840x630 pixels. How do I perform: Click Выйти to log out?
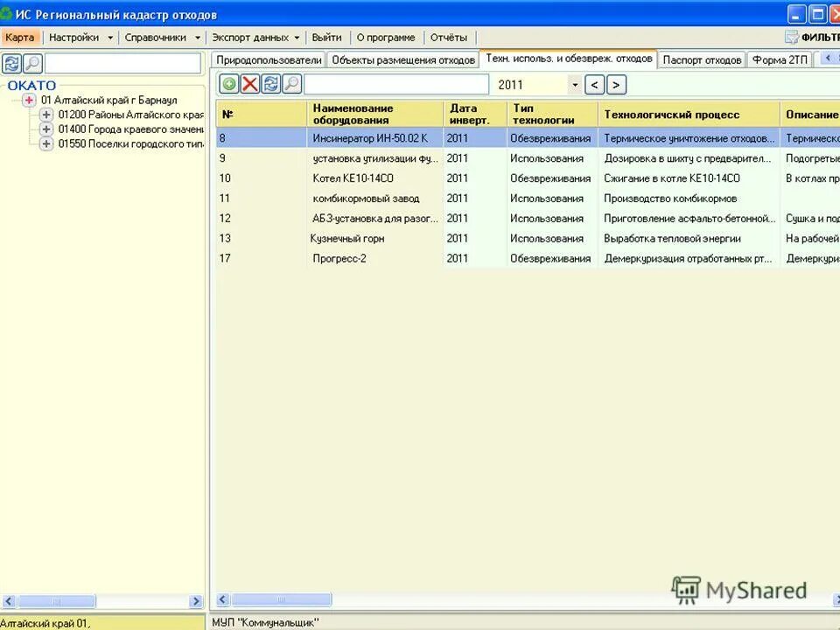pos(326,38)
